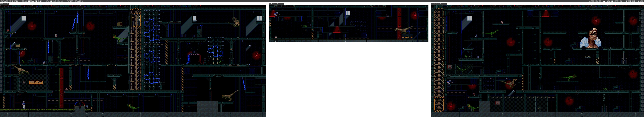Click the "SEGA MEGA DRIVE" header text

pos(31,1)
